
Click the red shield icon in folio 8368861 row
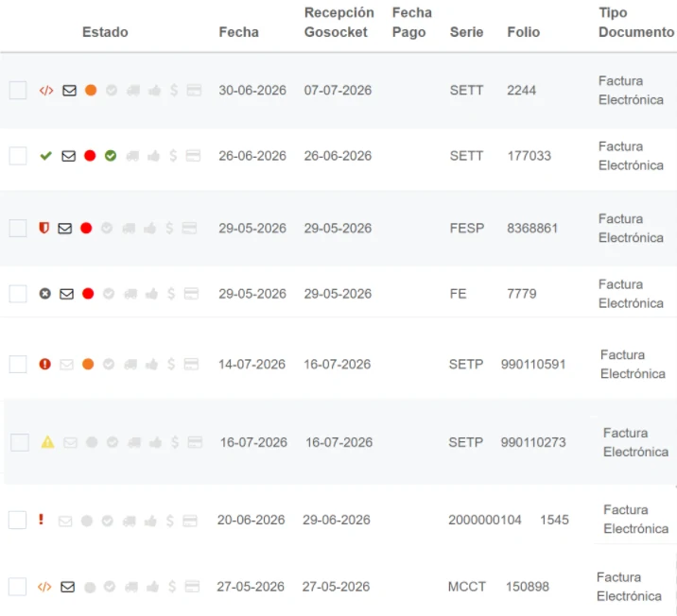point(44,228)
